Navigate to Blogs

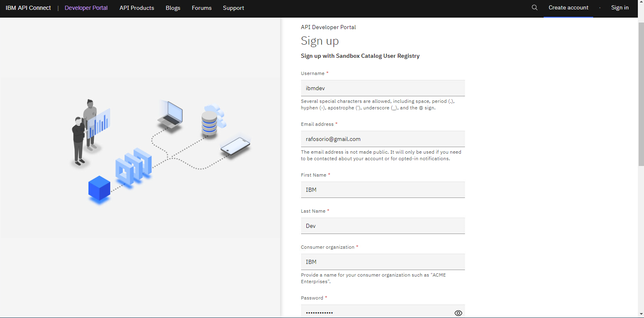[x=173, y=8]
